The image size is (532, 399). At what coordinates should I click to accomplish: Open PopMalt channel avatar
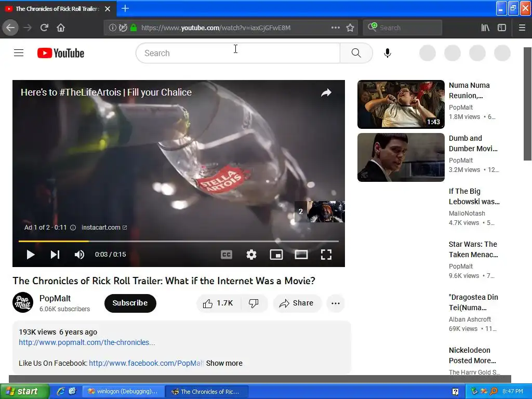click(23, 302)
